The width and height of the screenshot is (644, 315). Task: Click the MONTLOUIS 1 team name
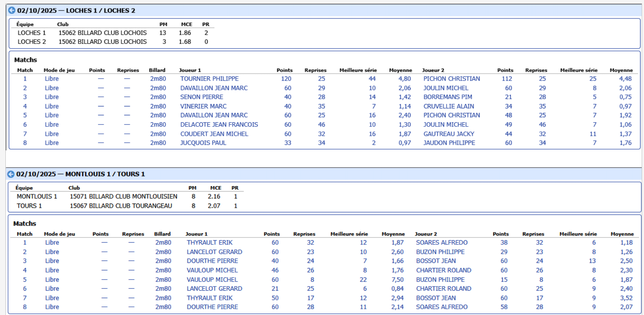[x=37, y=197]
